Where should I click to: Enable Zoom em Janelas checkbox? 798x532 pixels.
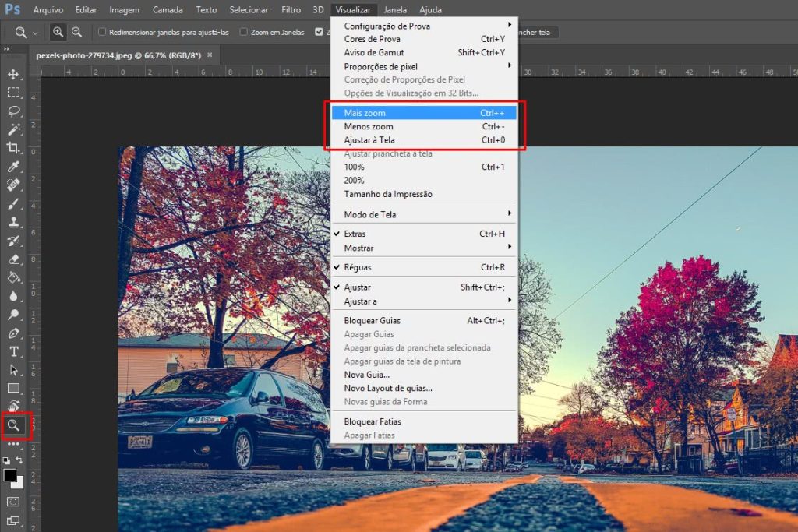(243, 32)
